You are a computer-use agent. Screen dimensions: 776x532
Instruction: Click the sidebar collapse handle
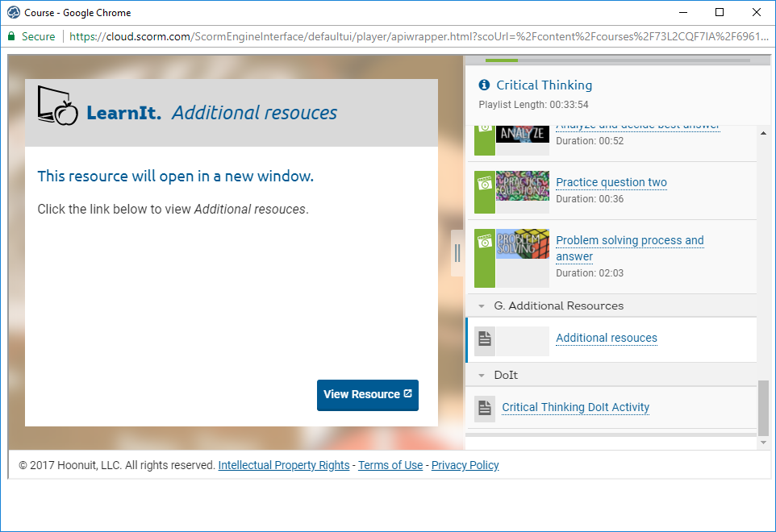pos(457,253)
